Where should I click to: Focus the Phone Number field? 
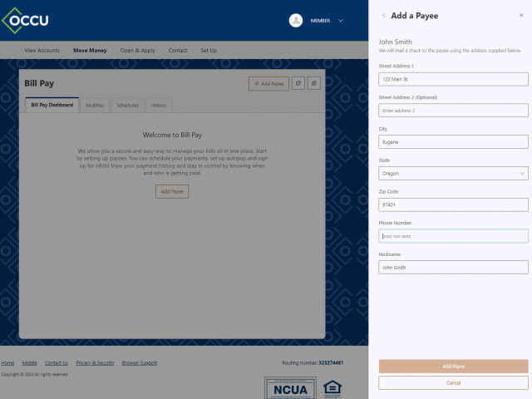pos(453,236)
